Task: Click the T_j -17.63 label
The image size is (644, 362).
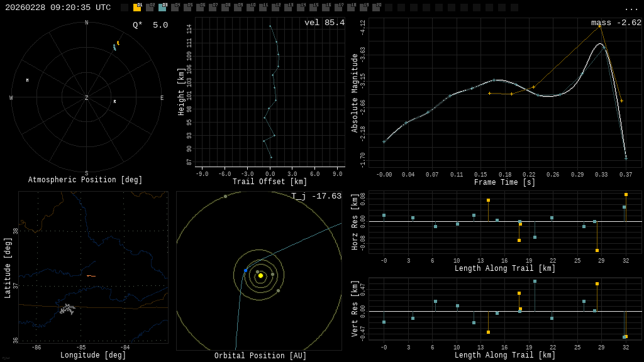Action: (316, 196)
